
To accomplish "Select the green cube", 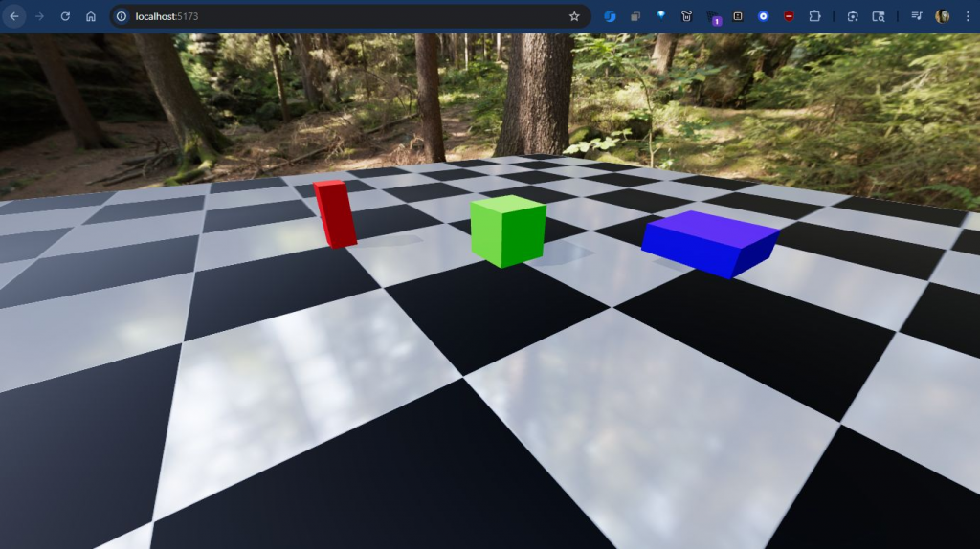I will (x=507, y=232).
